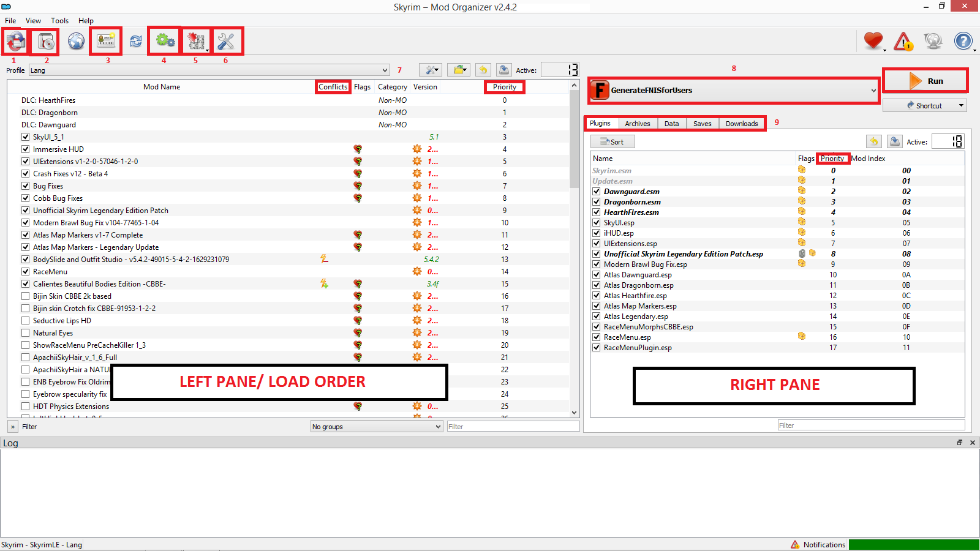Screen dimensions: 980x551
Task: Enable the Natural Eyes mod checkbox
Action: (26, 333)
